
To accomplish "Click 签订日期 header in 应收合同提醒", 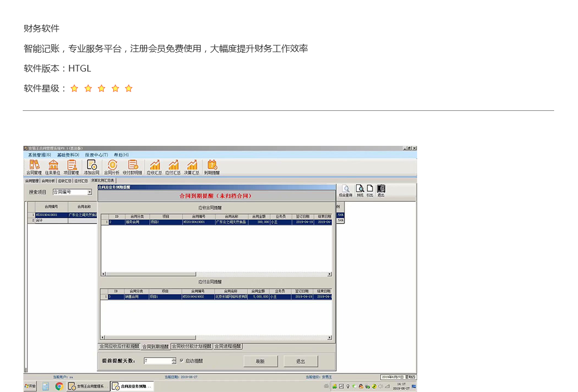I will point(303,217).
